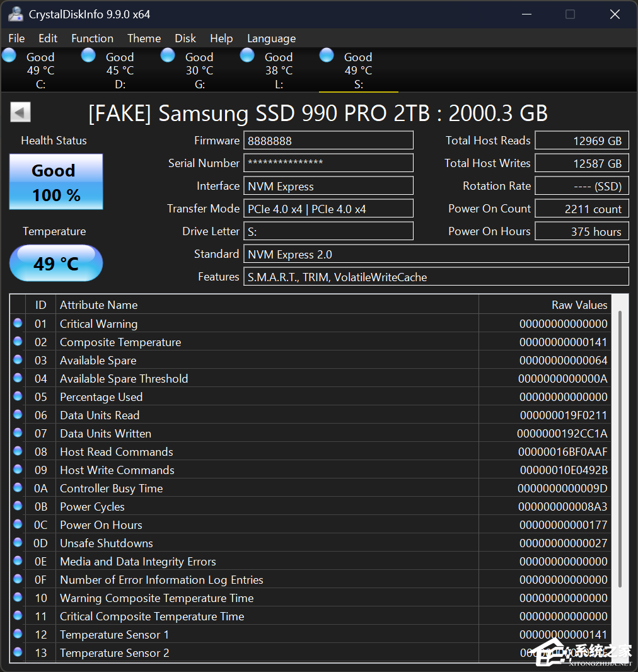Click status dot for Percentage Used row

18,396
